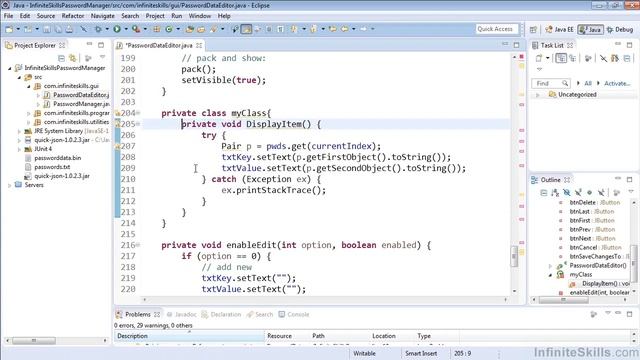
Task: Click the Print toolbar icon
Action: (69, 29)
